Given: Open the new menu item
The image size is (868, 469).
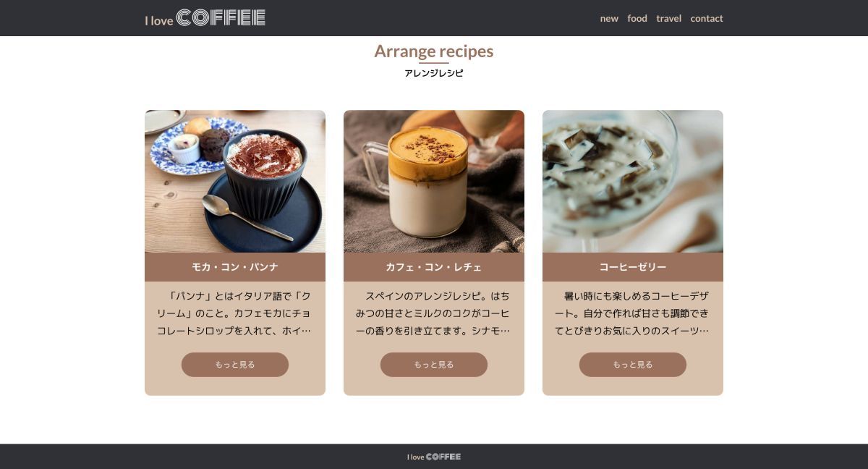Looking at the screenshot, I should 609,18.
